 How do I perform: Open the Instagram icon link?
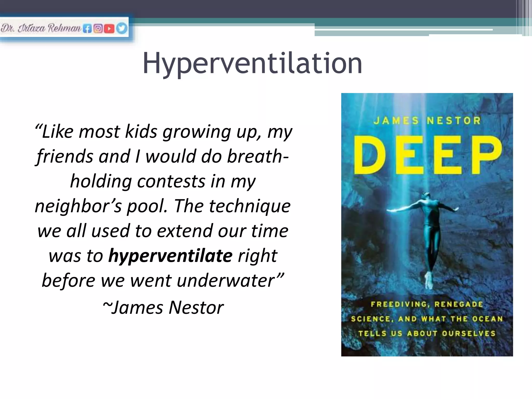point(98,29)
